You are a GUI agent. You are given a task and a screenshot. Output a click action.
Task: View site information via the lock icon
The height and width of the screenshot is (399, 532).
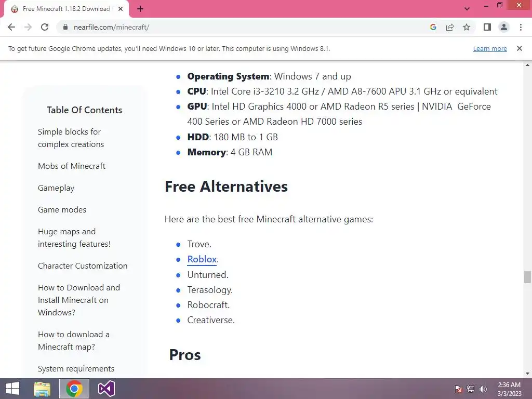point(65,27)
